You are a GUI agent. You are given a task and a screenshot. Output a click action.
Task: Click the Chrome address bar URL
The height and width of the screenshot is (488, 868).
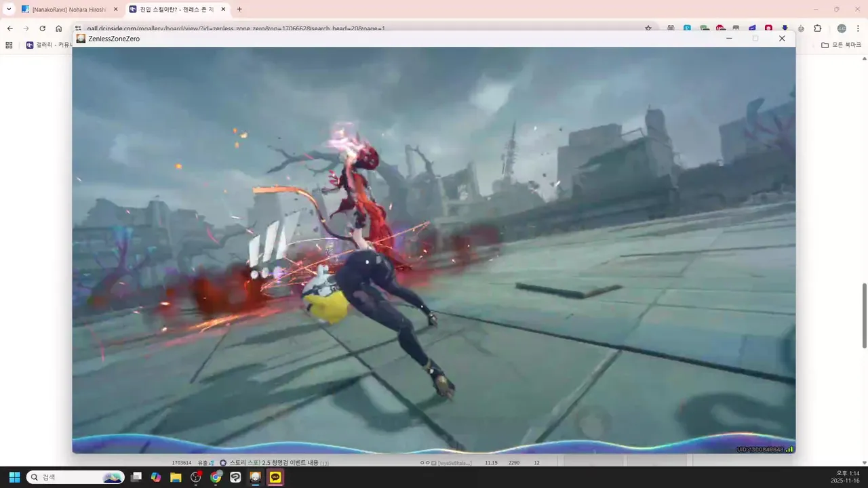tap(236, 28)
